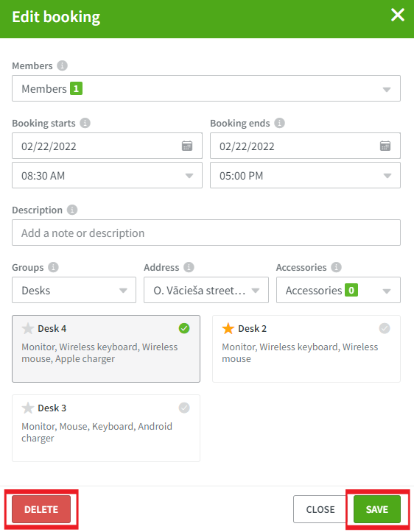Image resolution: width=414 pixels, height=532 pixels.
Task: Select Desk 2 checkmark
Action: coord(385,328)
